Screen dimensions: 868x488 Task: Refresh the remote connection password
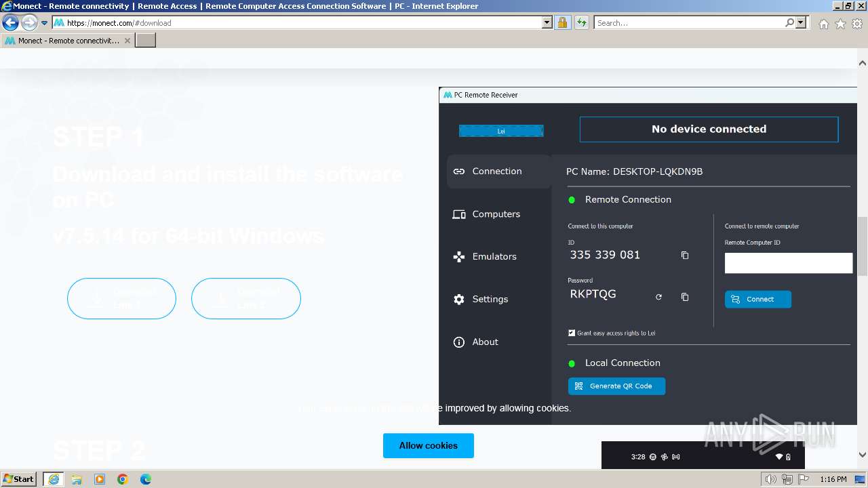658,297
